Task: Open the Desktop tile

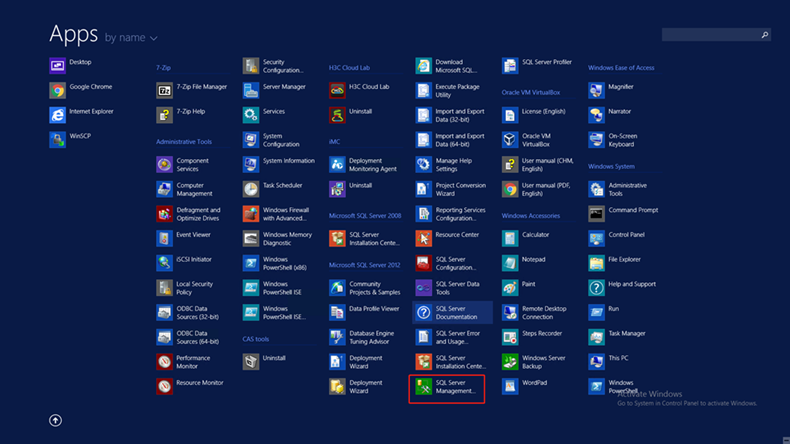Action: point(73,66)
